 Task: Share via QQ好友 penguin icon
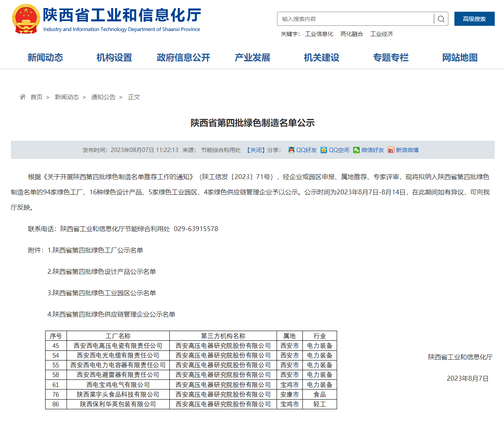coord(292,150)
